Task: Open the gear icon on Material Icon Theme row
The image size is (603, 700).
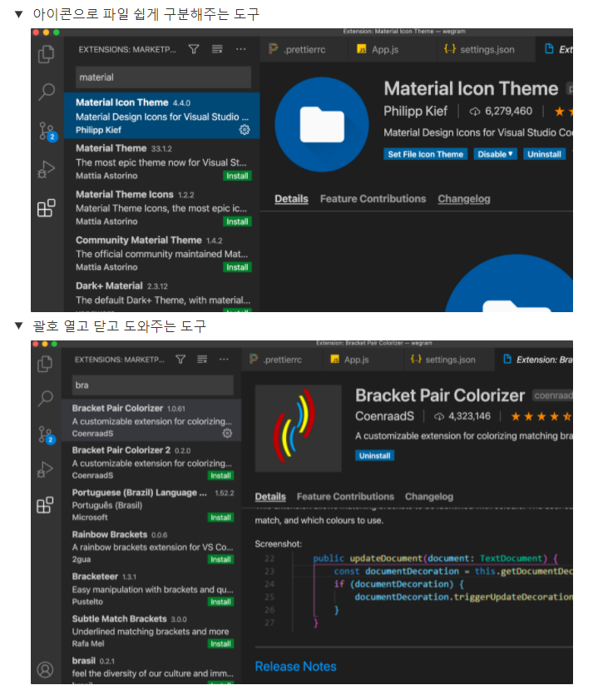Action: pos(245,130)
